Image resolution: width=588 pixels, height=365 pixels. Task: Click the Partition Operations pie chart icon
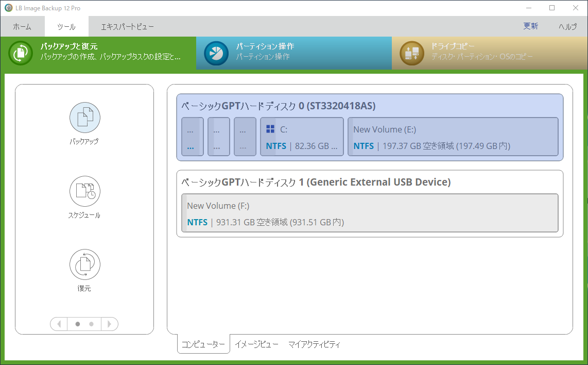[216, 53]
